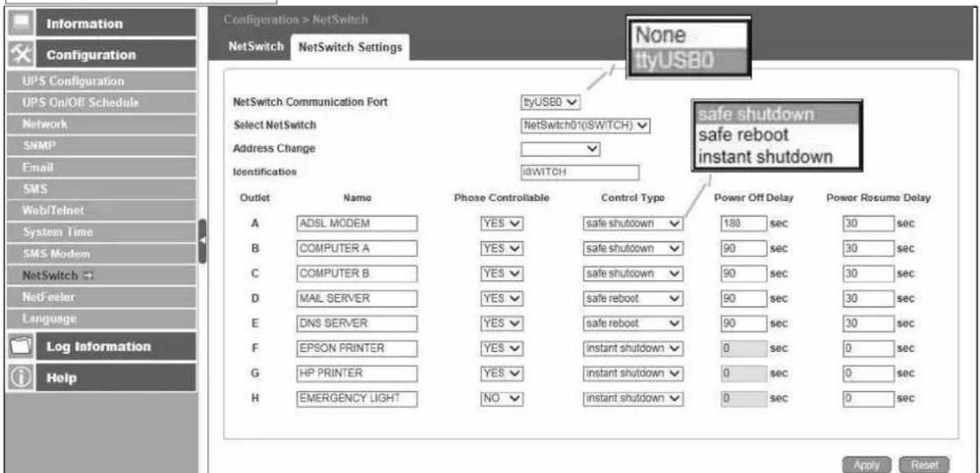
Task: Open the Address Change dropdown
Action: pyautogui.click(x=562, y=148)
